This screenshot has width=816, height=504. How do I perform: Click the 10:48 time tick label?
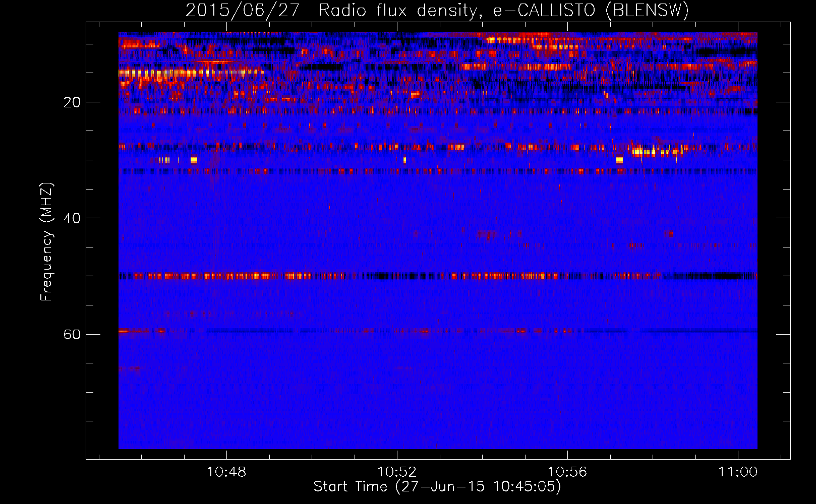click(x=226, y=472)
